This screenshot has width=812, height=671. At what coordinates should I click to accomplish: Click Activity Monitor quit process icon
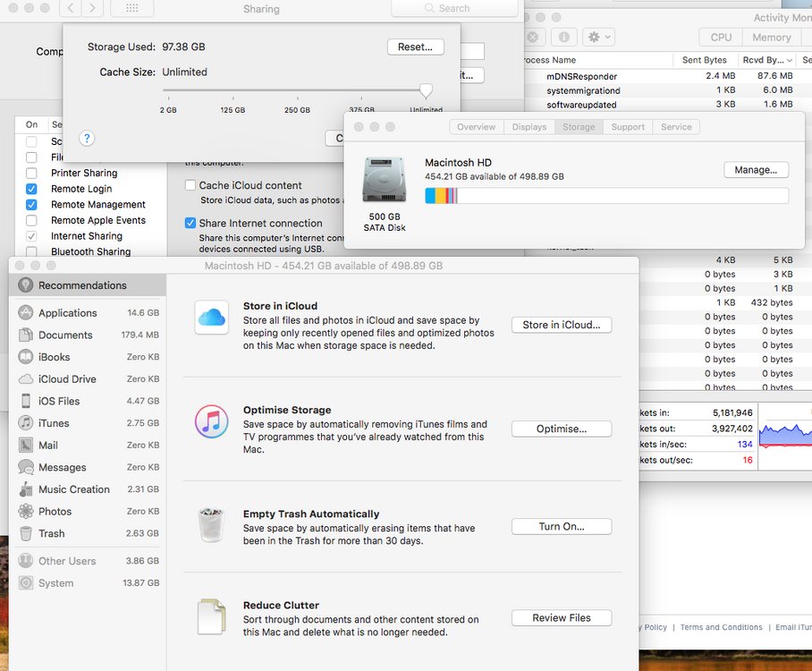tap(533, 38)
